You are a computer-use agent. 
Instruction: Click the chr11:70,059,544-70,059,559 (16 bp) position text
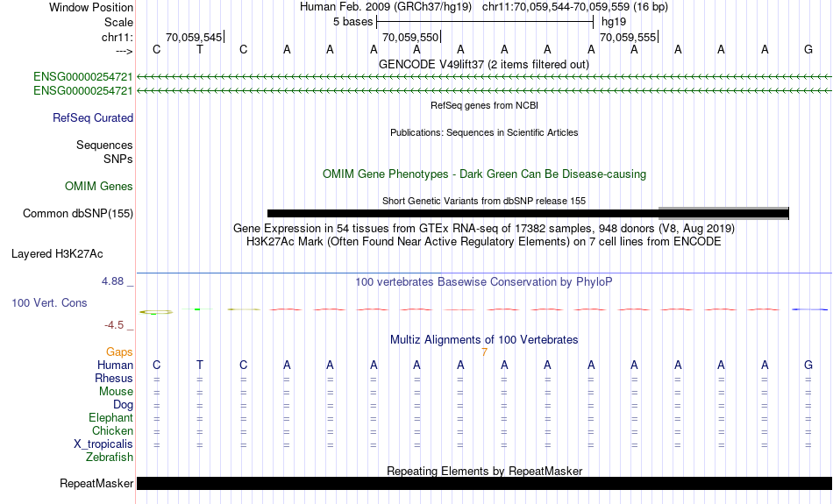(575, 7)
